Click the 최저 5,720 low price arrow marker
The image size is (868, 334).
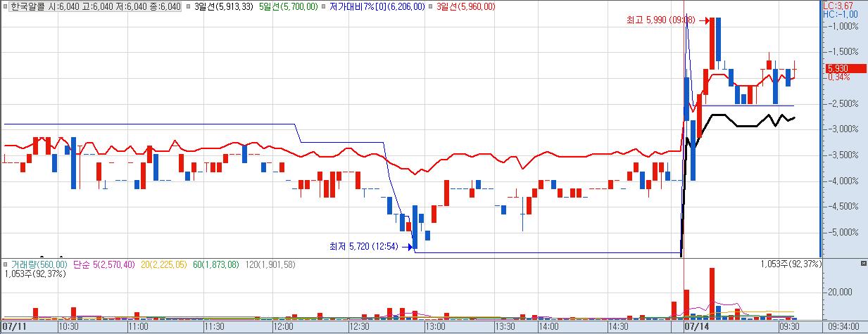[406, 247]
